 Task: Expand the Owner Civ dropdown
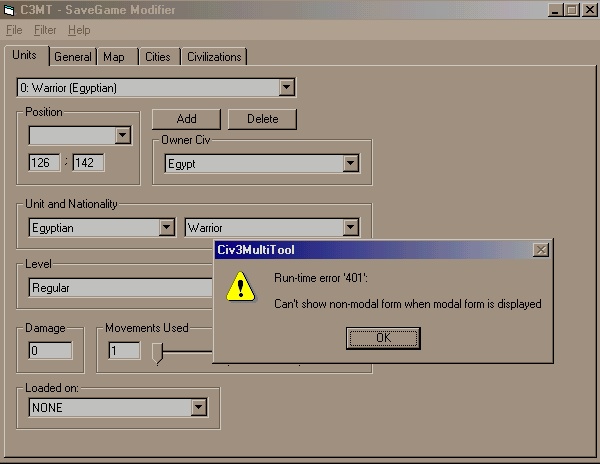click(x=350, y=164)
